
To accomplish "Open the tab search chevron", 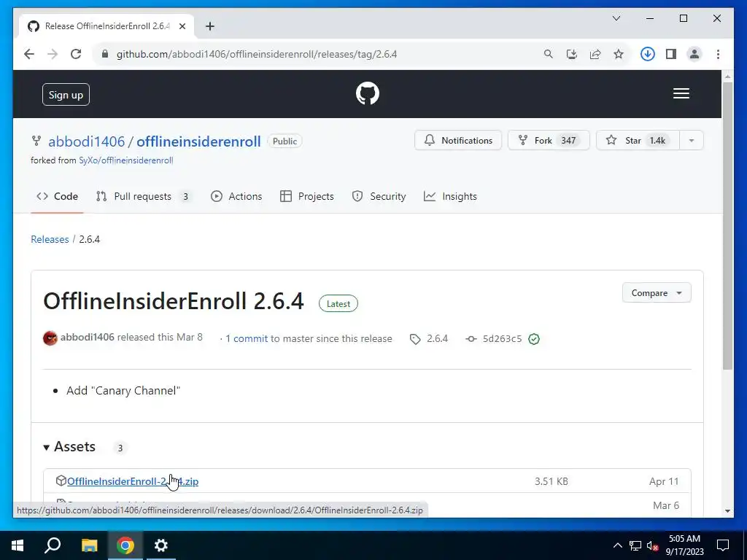I will point(616,18).
